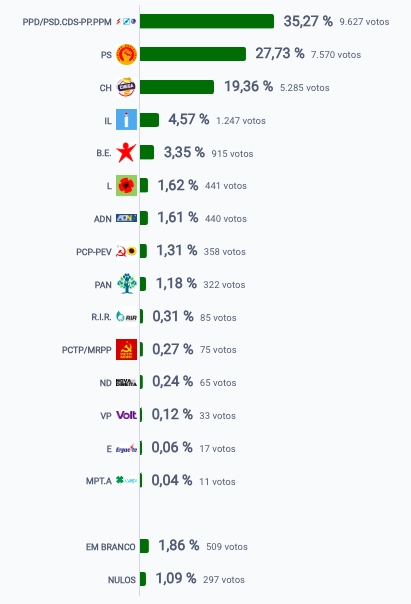Screen dimensions: 411x604
Task: Click the MPT.A clover logo
Action: [126, 481]
